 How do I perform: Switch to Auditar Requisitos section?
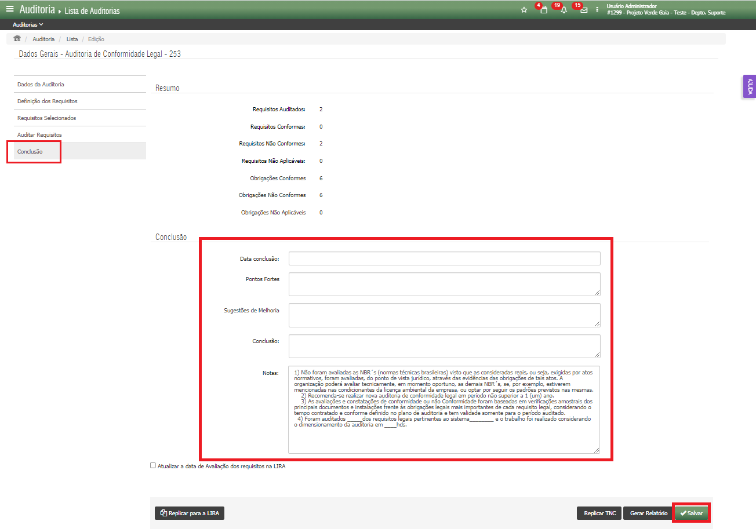(39, 135)
